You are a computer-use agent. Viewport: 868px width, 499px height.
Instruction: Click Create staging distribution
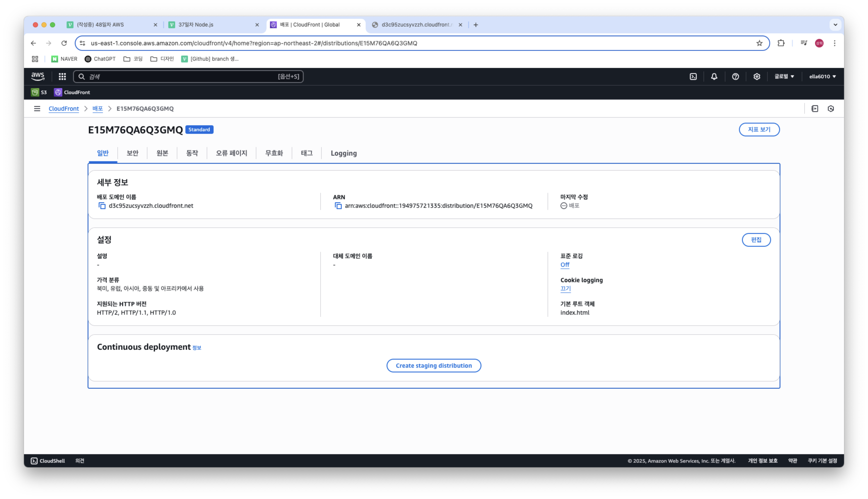(x=434, y=366)
